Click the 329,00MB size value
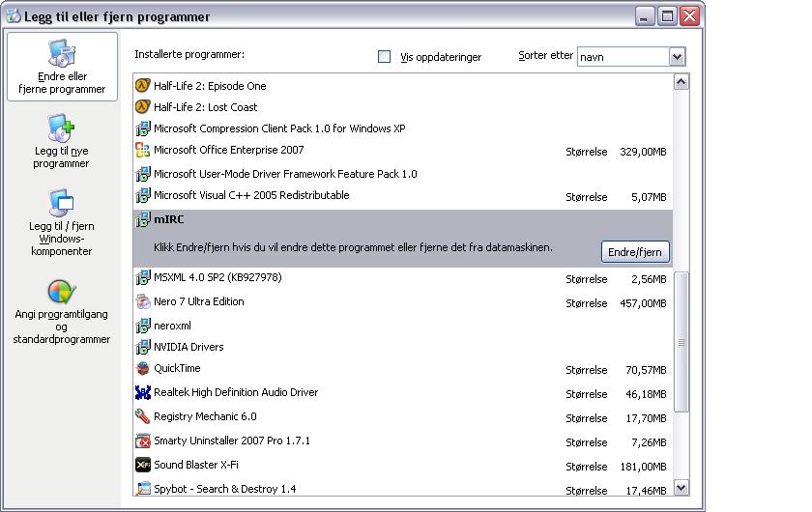The height and width of the screenshot is (512, 812). pyautogui.click(x=643, y=152)
